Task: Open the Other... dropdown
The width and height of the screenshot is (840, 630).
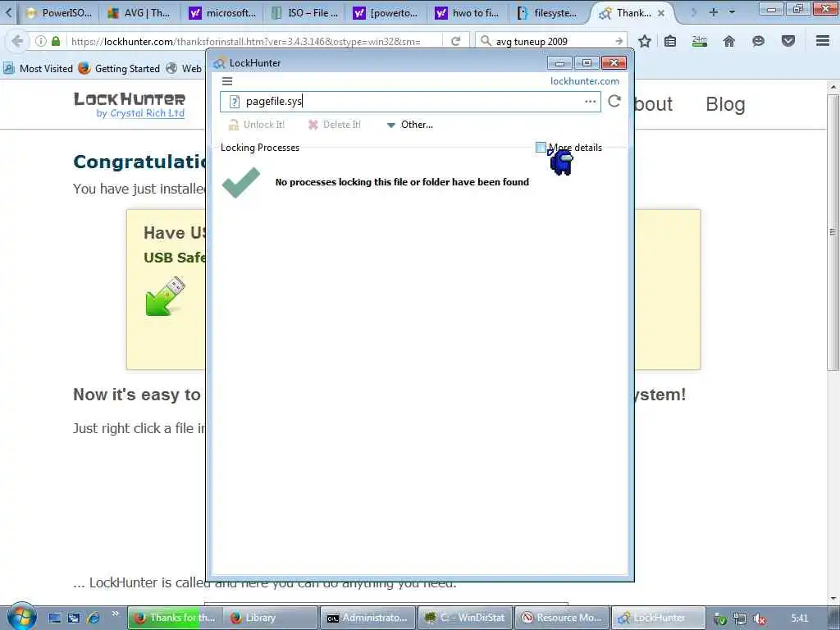Action: tap(410, 125)
